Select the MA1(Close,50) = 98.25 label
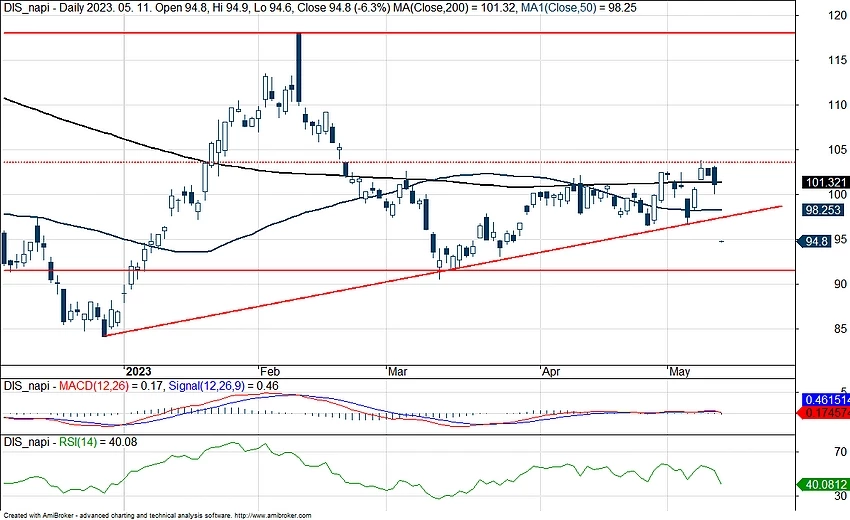Screen dimensions: 850x520 coord(579,8)
